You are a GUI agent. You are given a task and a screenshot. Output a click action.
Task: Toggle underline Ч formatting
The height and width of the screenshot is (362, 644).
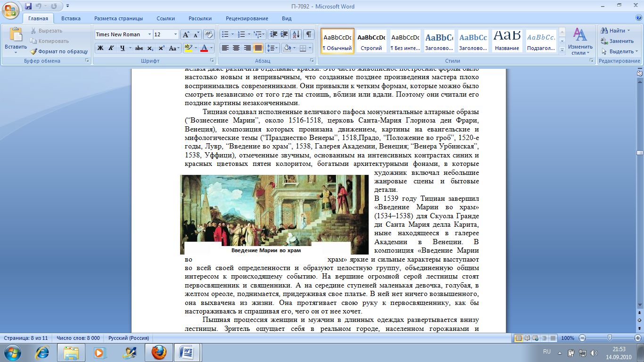pos(122,48)
